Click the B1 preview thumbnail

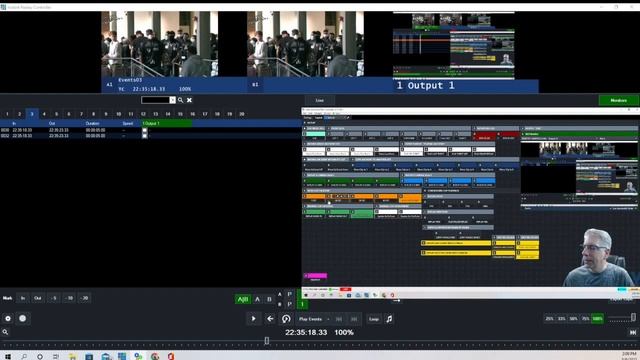[305, 44]
